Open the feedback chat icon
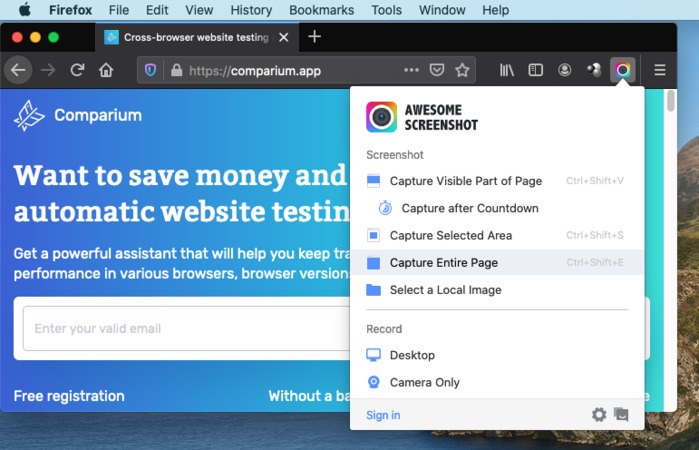Image resolution: width=699 pixels, height=450 pixels. pos(621,415)
